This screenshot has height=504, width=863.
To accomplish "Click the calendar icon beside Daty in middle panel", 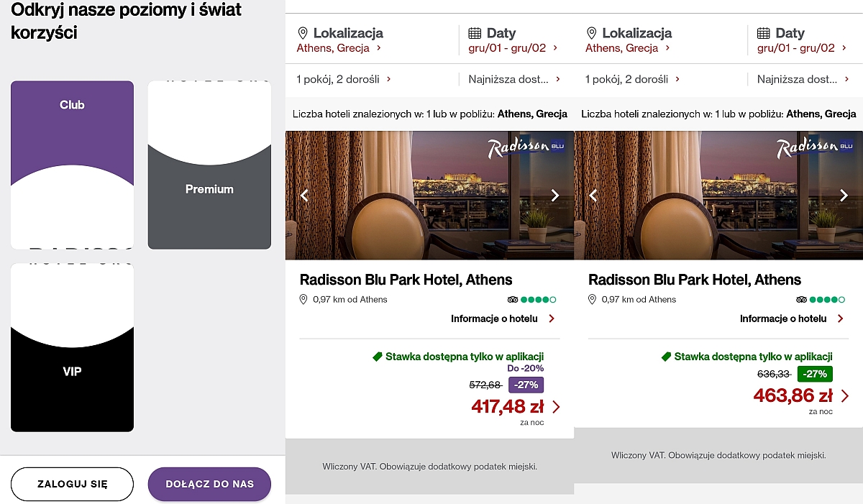I will click(x=475, y=33).
